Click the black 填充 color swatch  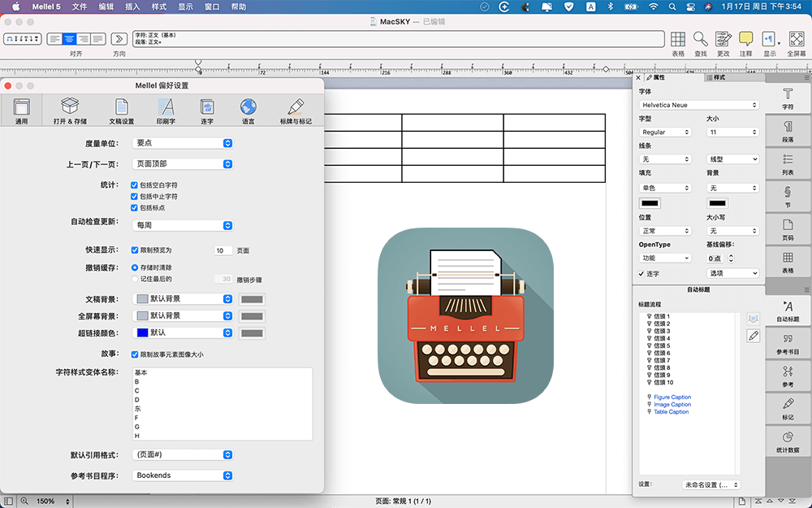click(x=650, y=203)
